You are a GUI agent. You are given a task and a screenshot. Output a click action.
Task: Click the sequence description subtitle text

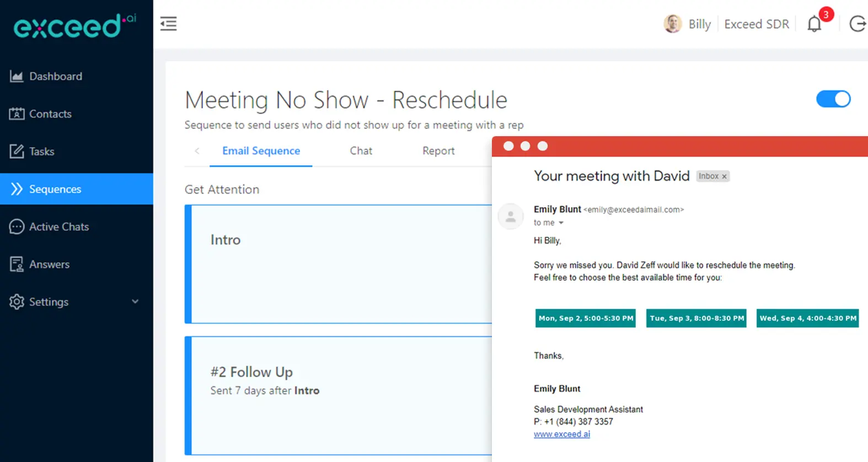(x=354, y=125)
